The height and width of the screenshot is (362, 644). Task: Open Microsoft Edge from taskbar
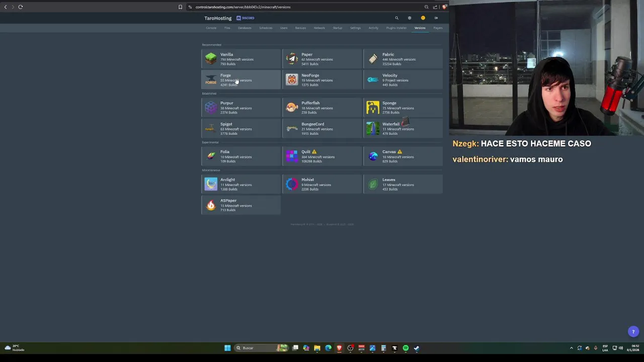(x=328, y=348)
